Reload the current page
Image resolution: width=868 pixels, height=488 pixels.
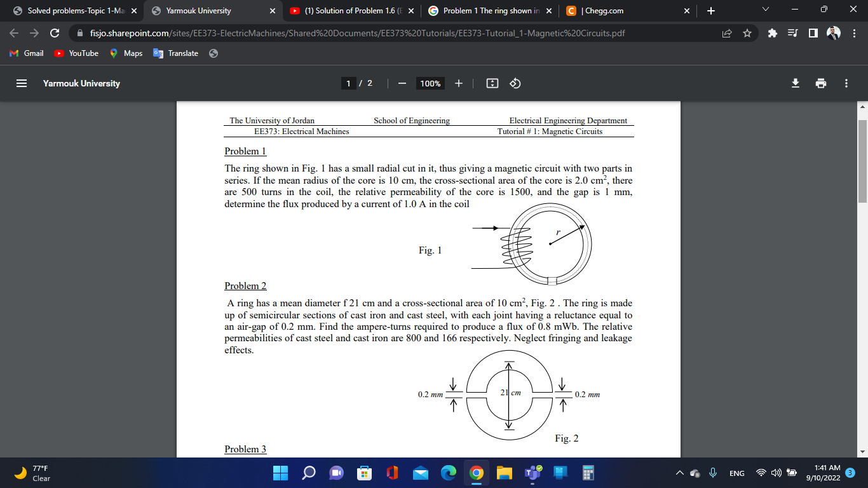click(x=55, y=33)
